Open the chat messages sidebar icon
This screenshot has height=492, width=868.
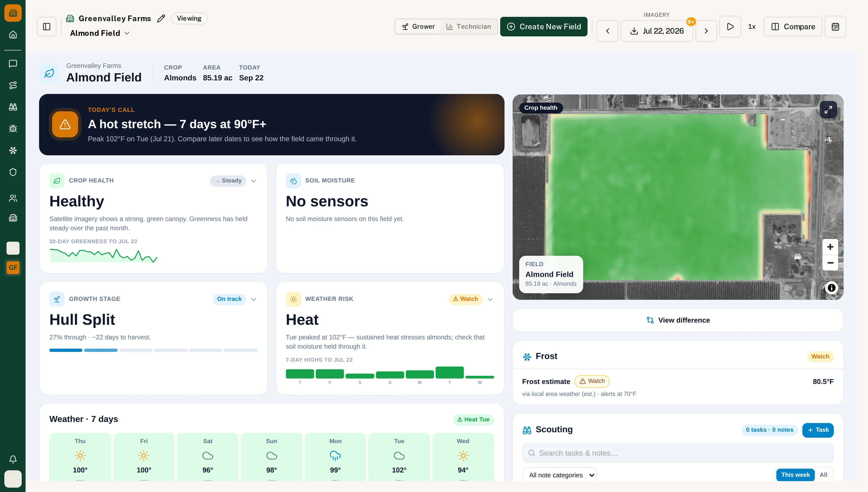(x=13, y=64)
